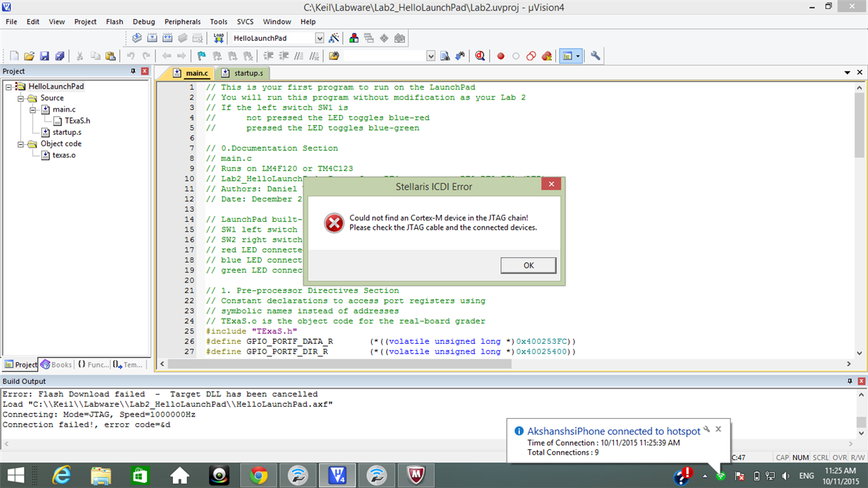Switch to the Functions panel tab
Viewport: 868px width, 488px height.
[x=93, y=364]
